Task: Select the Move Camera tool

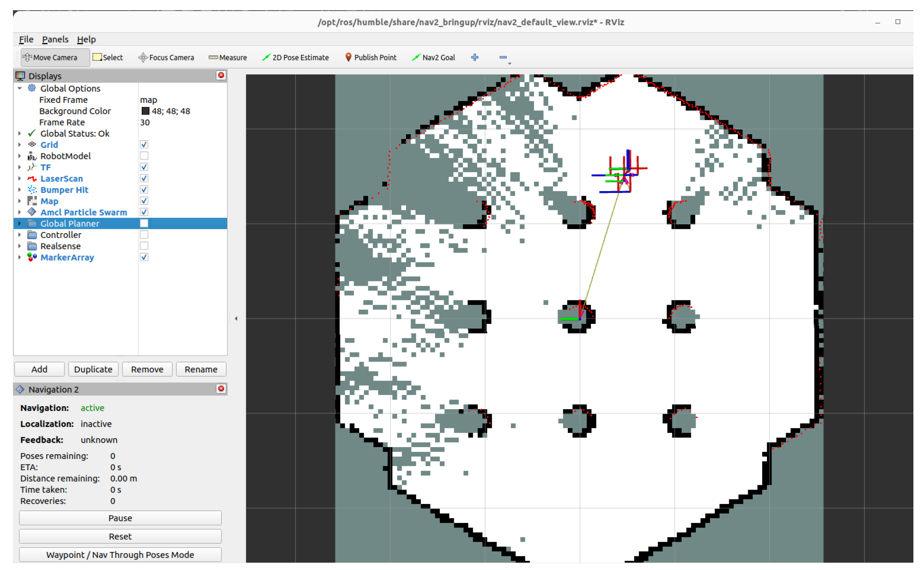Action: click(x=50, y=57)
